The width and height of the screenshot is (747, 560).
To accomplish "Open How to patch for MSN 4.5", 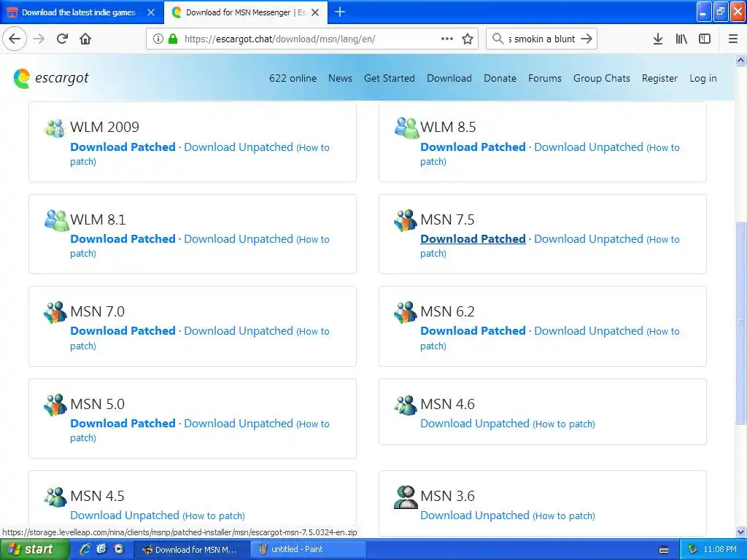I will [214, 516].
